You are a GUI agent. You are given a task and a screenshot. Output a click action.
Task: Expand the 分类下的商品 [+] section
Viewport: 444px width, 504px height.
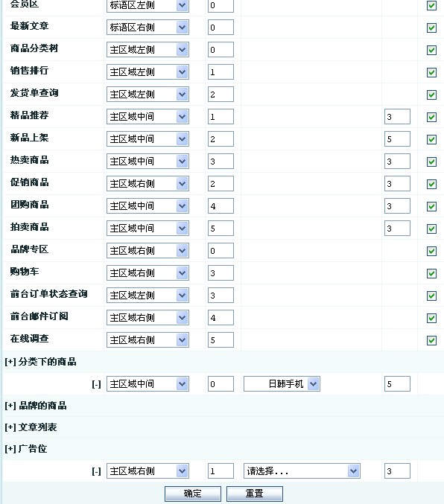10,362
